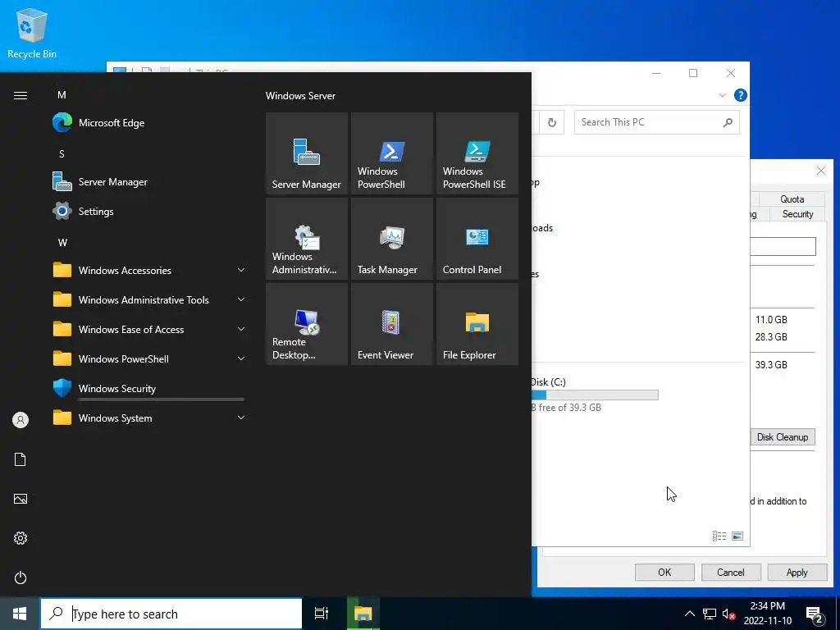Click the Disk (C:) usage bar

click(x=595, y=395)
